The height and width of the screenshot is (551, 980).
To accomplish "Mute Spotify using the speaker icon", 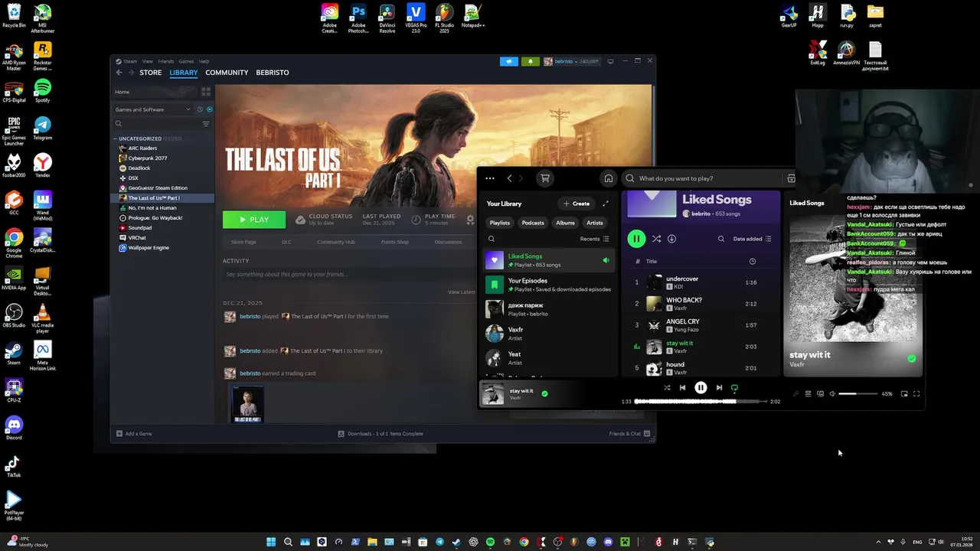I will pos(832,394).
